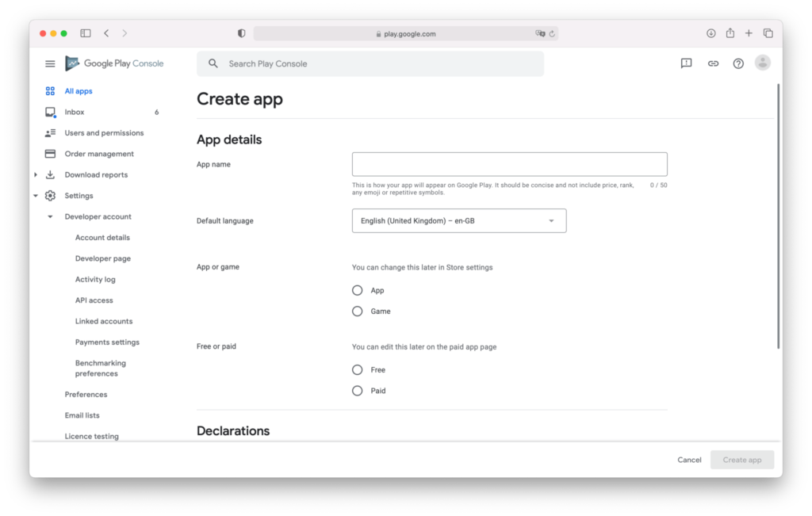Send feedback using the speech bubble icon
This screenshot has height=516, width=812.
click(685, 63)
